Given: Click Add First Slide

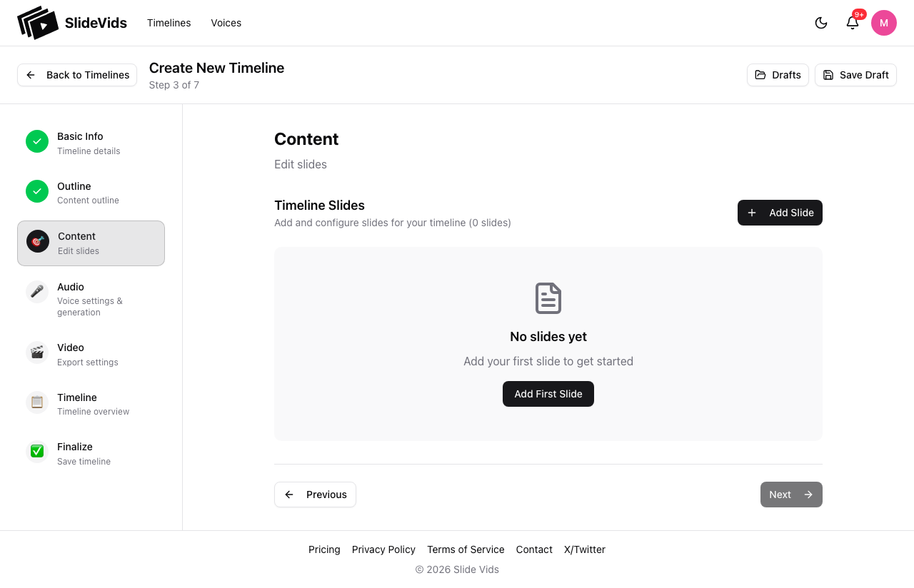Looking at the screenshot, I should [x=548, y=393].
